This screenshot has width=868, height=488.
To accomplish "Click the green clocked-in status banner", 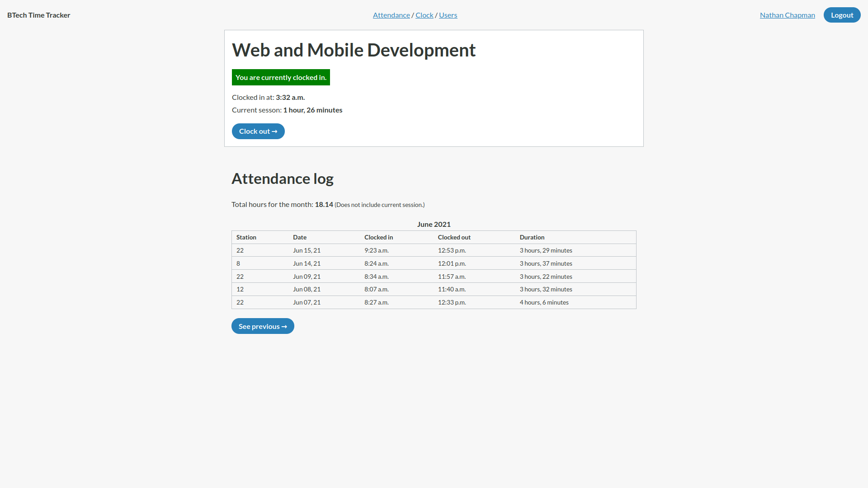I will 281,77.
